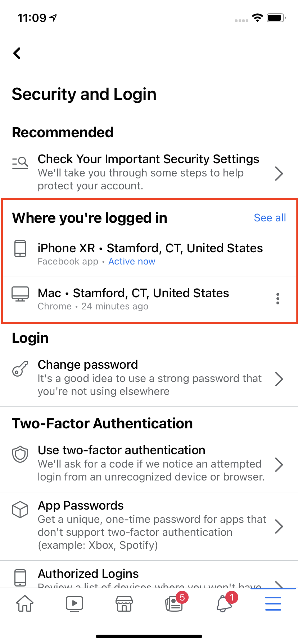The height and width of the screenshot is (644, 298).
Task: Open options for the Mac Chrome session
Action: tap(278, 298)
